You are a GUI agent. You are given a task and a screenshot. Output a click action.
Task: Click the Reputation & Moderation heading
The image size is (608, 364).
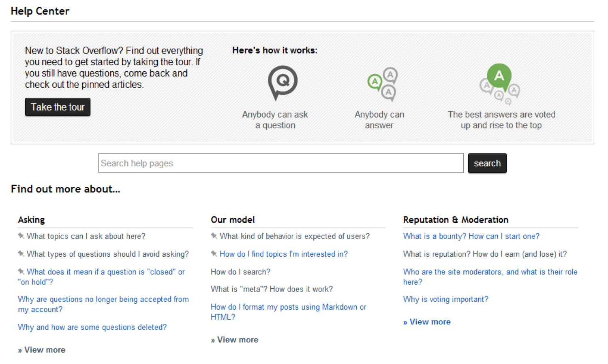pos(456,220)
